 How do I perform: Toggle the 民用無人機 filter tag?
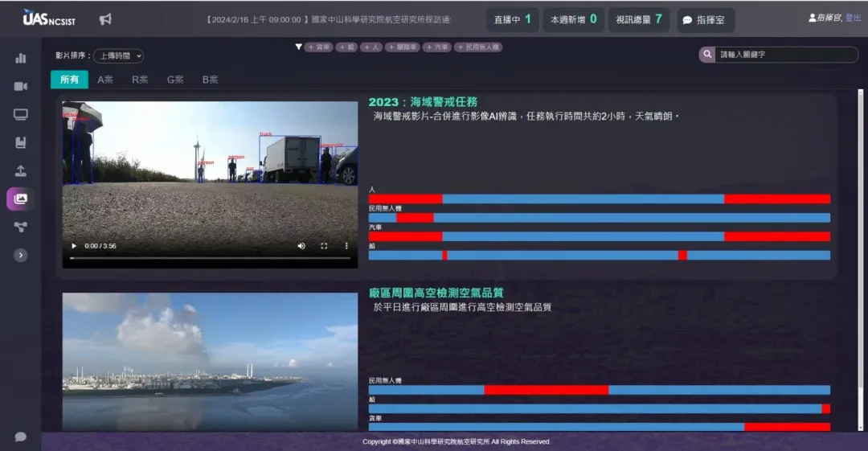click(478, 47)
